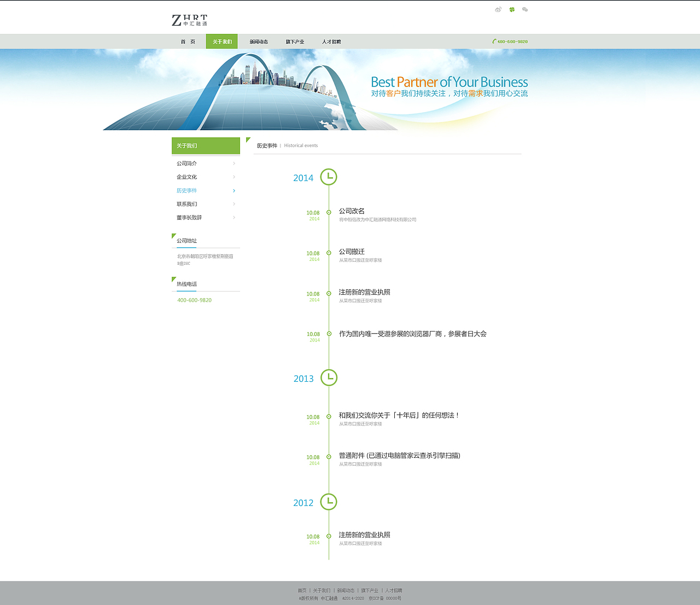Click footer copyright 版权所有 中汇融通

318,598
